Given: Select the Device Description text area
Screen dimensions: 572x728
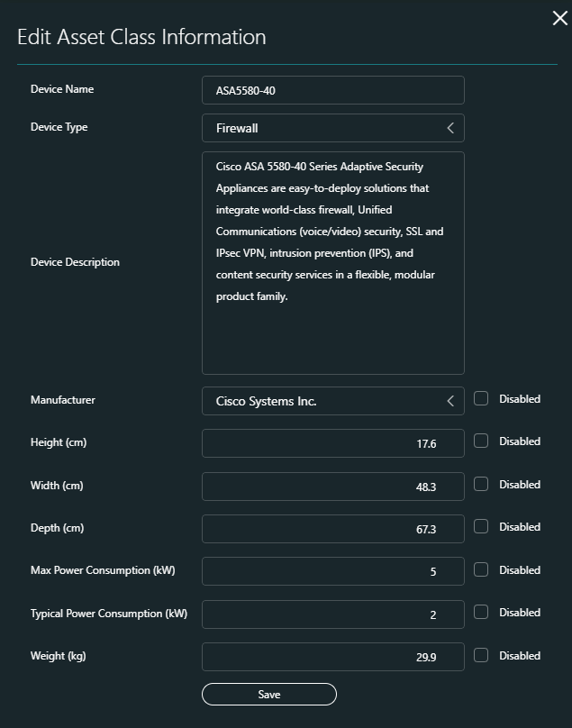Looking at the screenshot, I should pyautogui.click(x=333, y=261).
